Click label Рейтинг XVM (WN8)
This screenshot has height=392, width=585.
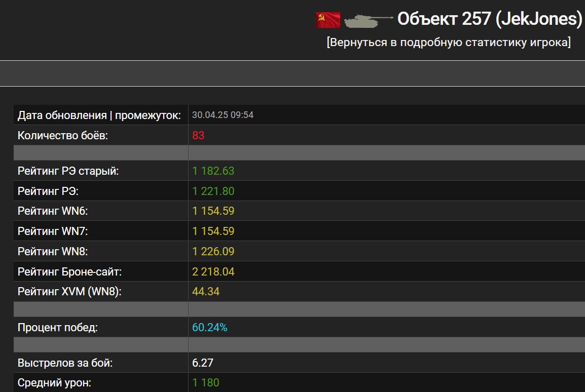69,291
